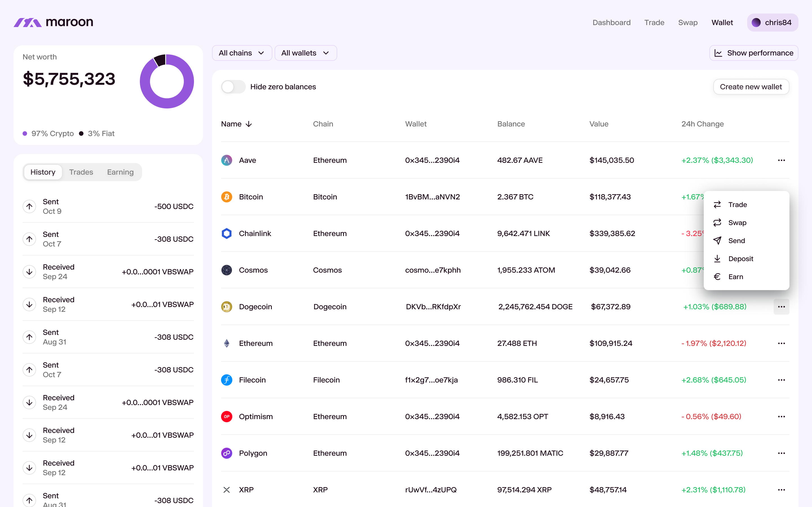Switch to the Trades tab
812x507 pixels.
point(81,172)
